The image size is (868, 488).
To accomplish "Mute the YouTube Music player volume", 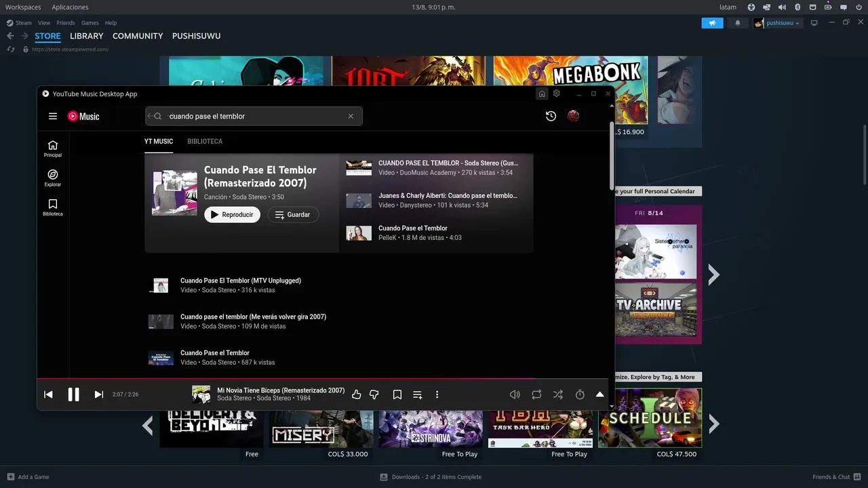I will (x=515, y=394).
